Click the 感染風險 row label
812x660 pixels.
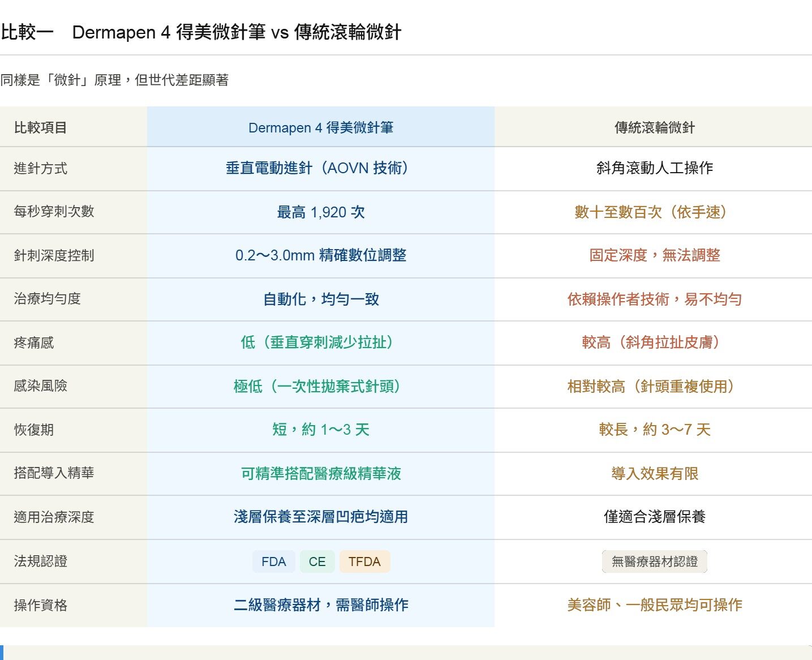pos(74,387)
